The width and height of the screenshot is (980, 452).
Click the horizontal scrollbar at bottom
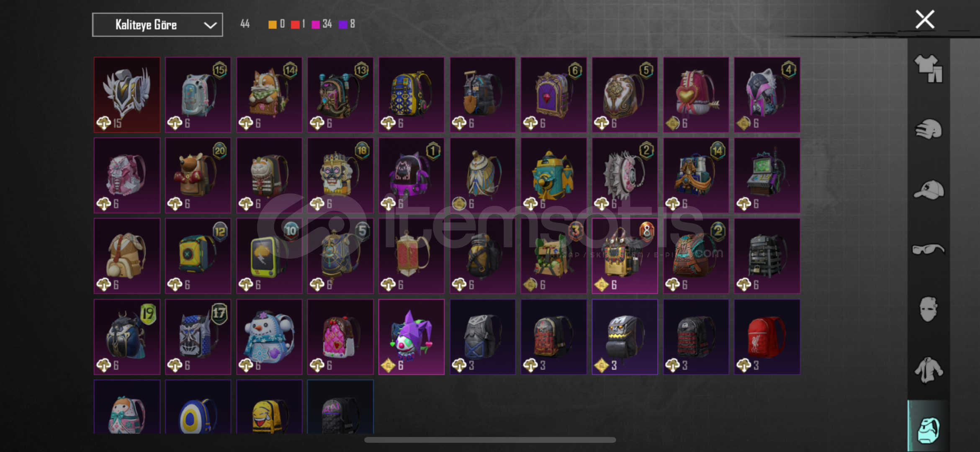(490, 440)
